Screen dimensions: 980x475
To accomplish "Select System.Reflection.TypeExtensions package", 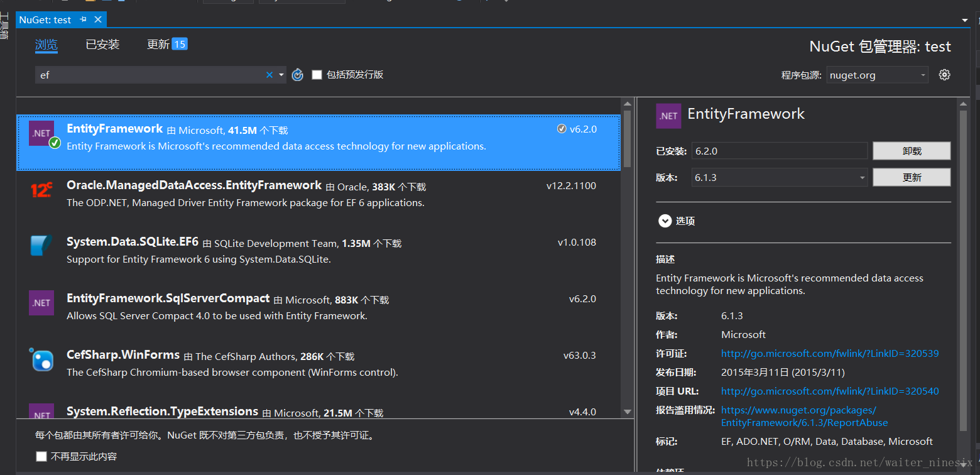I will (163, 412).
